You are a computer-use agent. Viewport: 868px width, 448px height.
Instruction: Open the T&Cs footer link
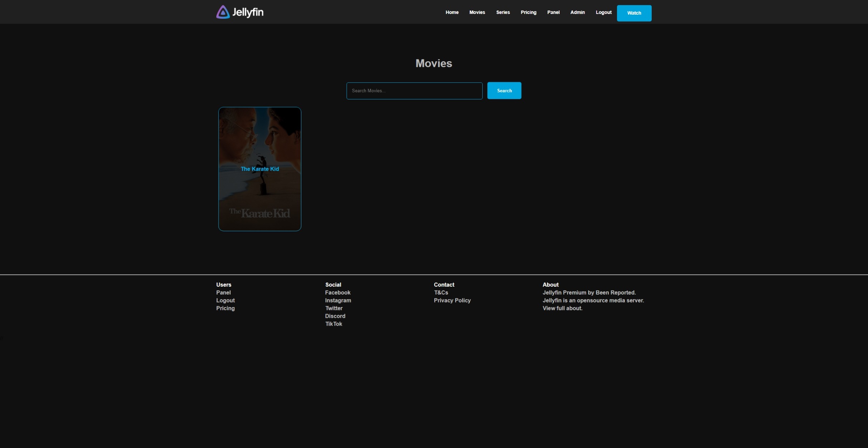441,293
